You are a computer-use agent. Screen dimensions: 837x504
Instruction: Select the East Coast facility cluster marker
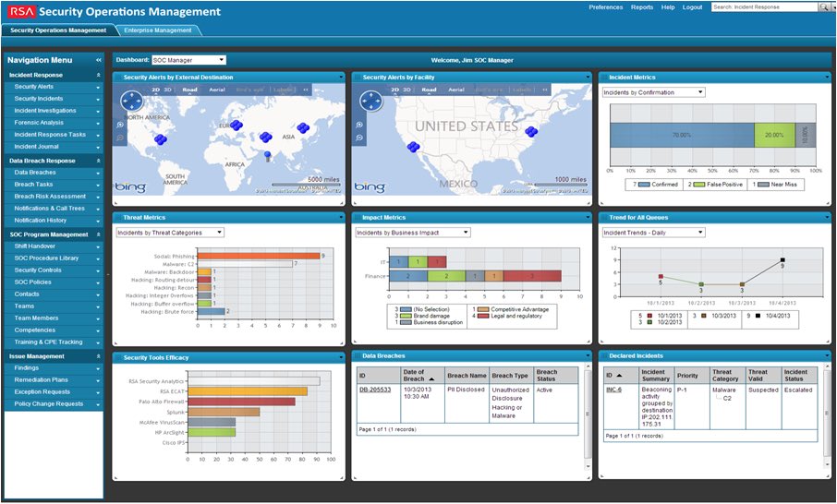[x=531, y=131]
